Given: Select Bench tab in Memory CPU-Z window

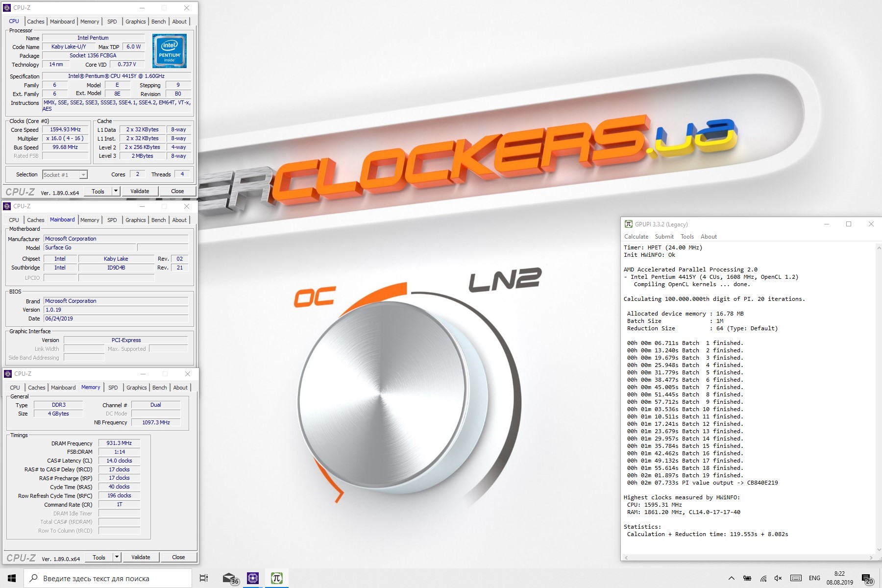Looking at the screenshot, I should click(159, 388).
